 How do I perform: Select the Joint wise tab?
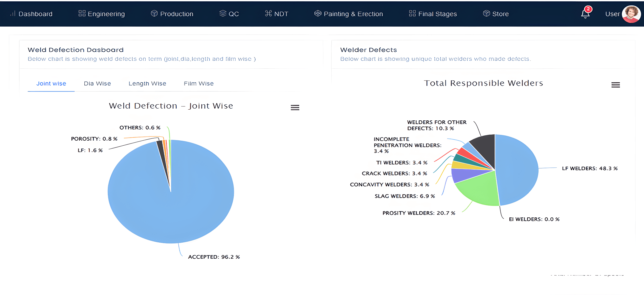[51, 84]
